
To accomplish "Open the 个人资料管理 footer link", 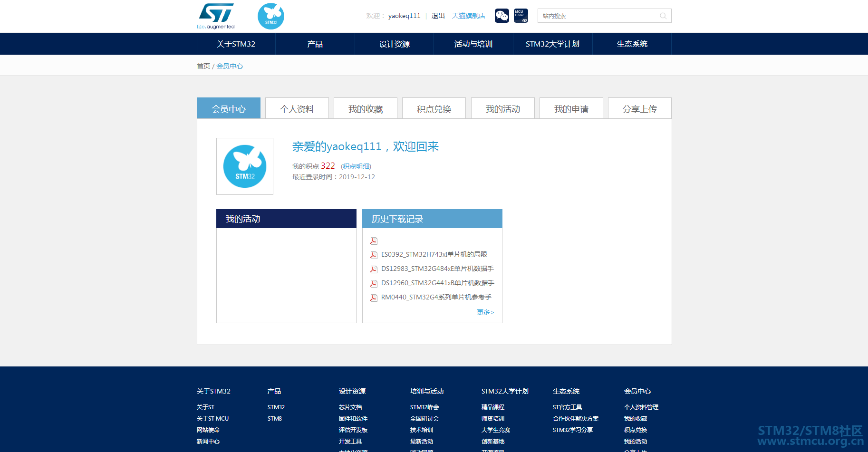I will click(x=641, y=407).
